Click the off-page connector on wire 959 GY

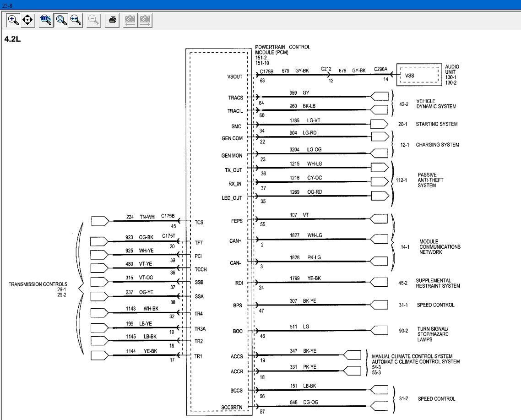click(379, 97)
